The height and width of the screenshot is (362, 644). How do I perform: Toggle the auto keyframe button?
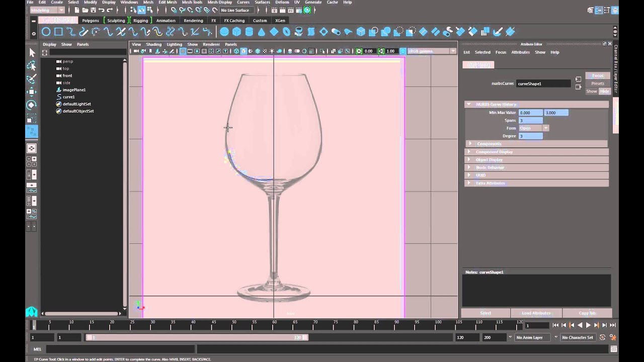point(603,337)
